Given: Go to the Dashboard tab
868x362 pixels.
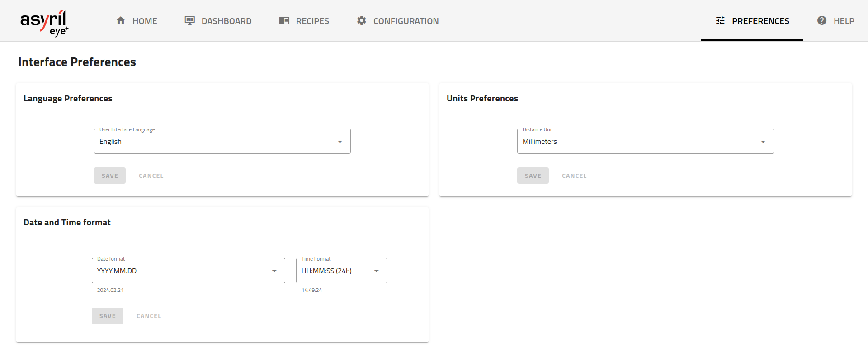Looking at the screenshot, I should click(x=226, y=21).
